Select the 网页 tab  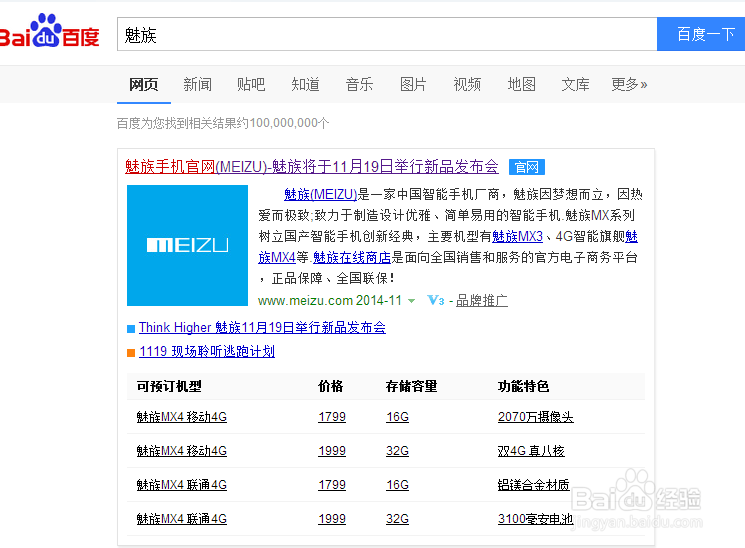pyautogui.click(x=143, y=85)
